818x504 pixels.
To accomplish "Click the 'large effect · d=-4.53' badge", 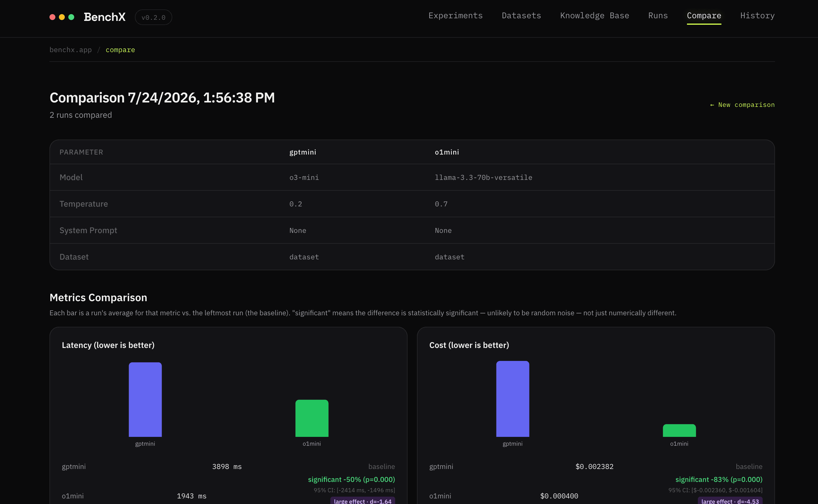I will 730,501.
